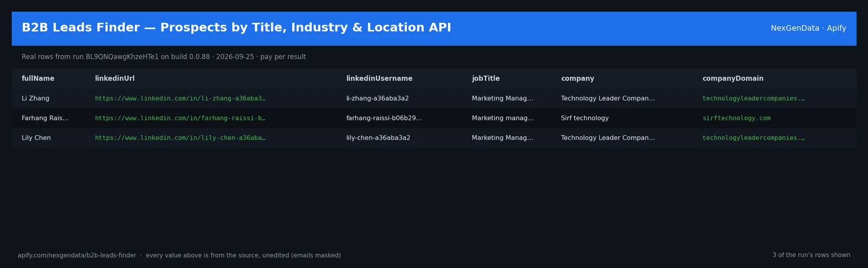Select the Farhang Rais… name cell
Screen dimensions: 868x268
click(x=45, y=118)
